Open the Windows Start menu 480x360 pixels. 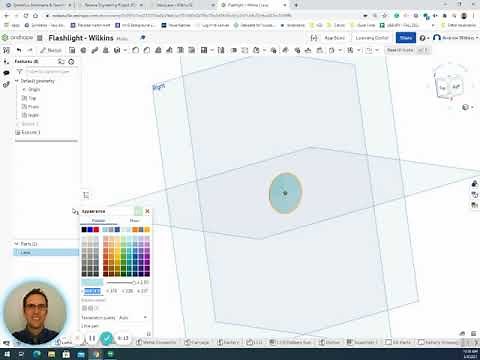[x=7, y=354]
